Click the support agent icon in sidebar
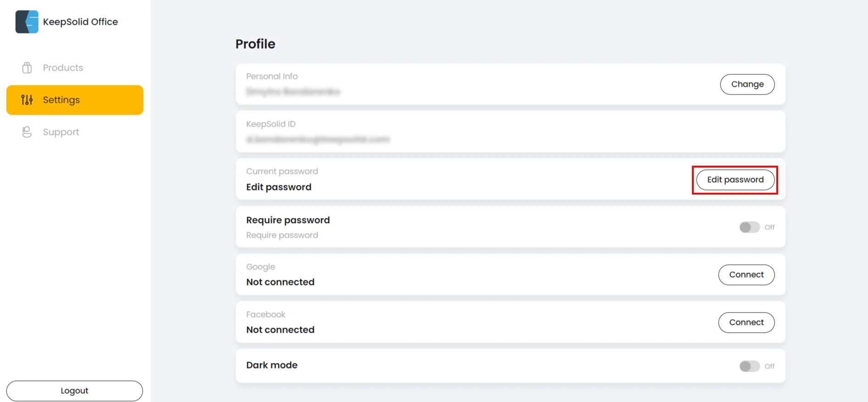 (x=27, y=132)
